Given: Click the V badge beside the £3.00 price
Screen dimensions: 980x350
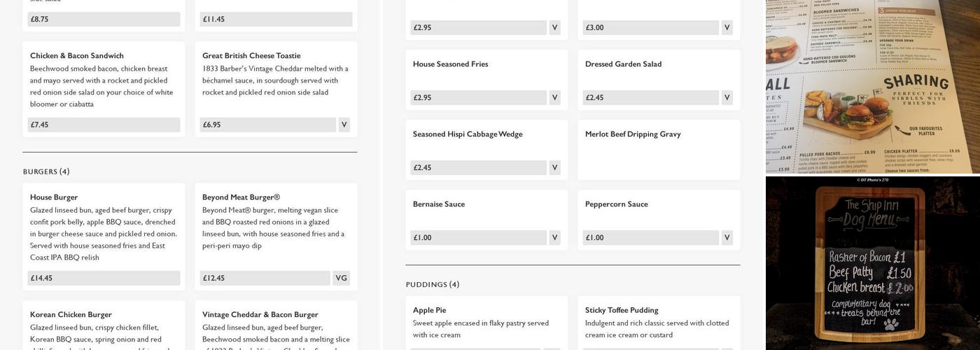Looking at the screenshot, I should point(727,27).
